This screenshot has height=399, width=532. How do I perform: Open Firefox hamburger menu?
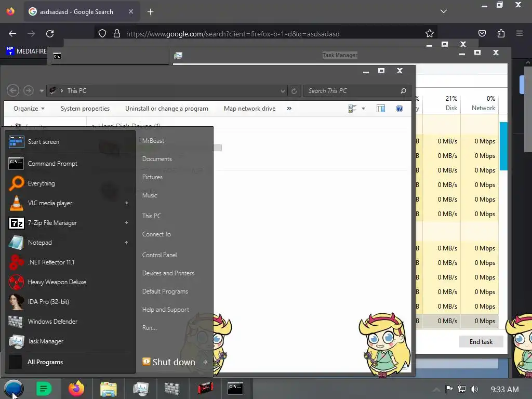click(520, 33)
